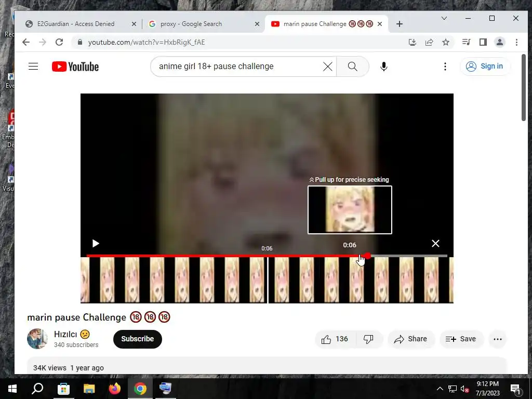Image resolution: width=532 pixels, height=399 pixels.
Task: Close the marin pause Challenge tab
Action: coord(380,24)
